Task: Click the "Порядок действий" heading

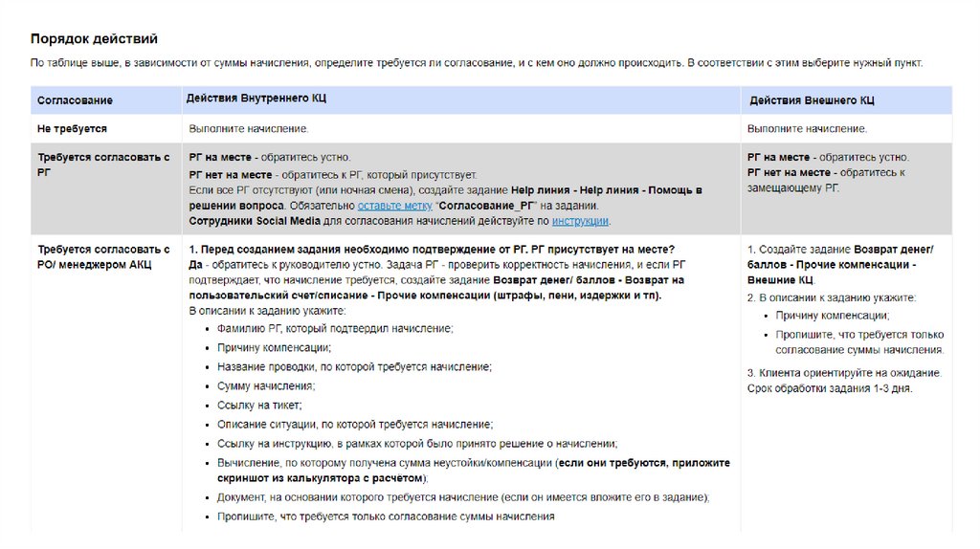Action: point(94,38)
